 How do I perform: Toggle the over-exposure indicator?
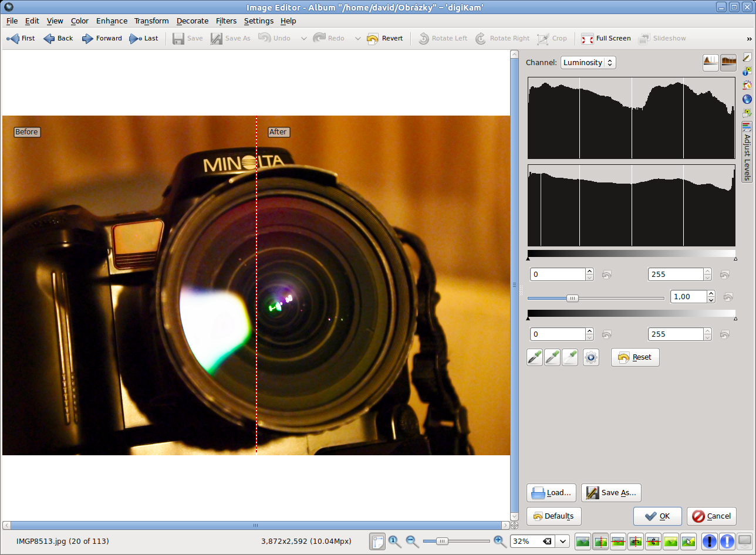pos(727,541)
